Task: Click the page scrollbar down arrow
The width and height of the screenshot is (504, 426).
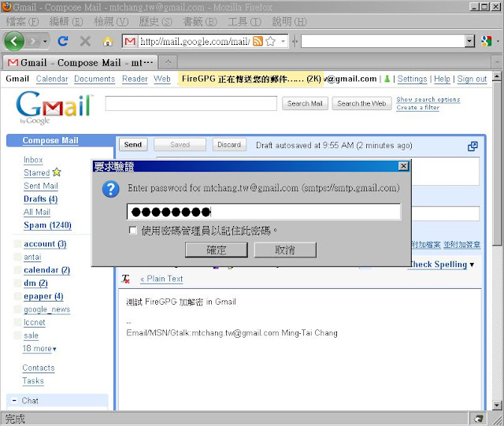Action: click(497, 405)
